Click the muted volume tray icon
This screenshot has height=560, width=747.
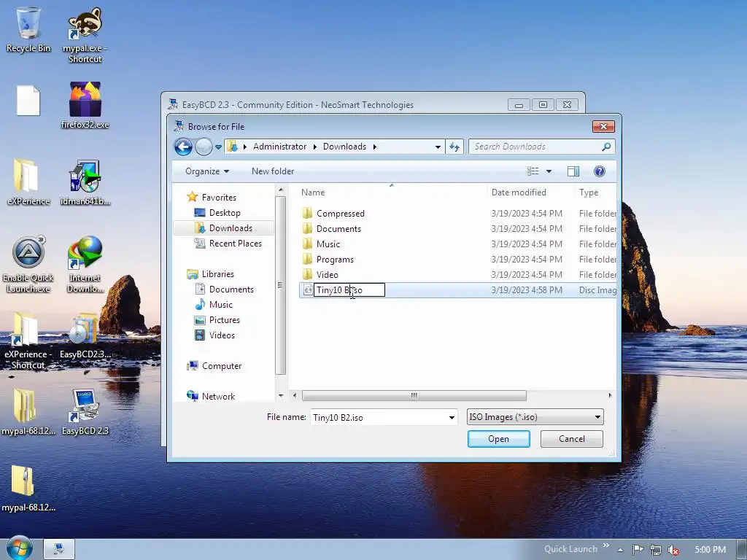point(673,550)
